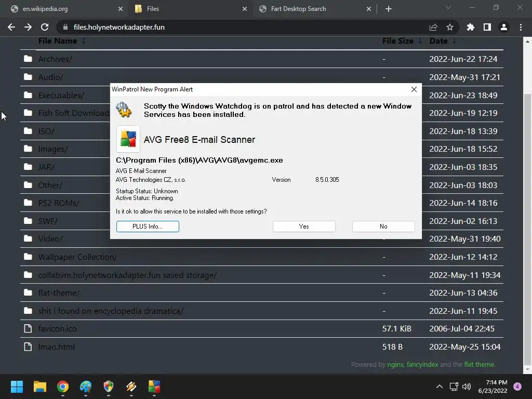Click folder icon beside SWF/

point(28,221)
